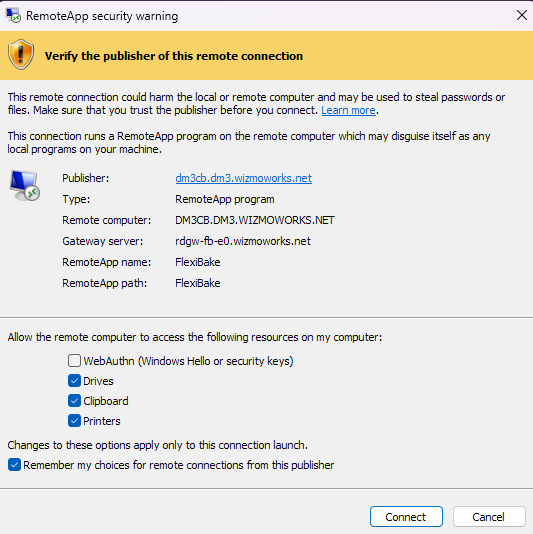Click the heading Verify the publisher

click(174, 56)
